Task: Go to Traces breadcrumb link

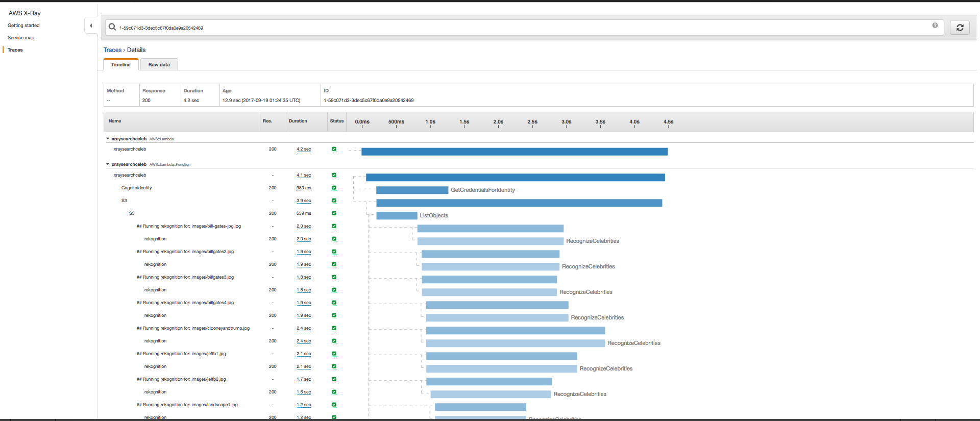Action: (112, 50)
